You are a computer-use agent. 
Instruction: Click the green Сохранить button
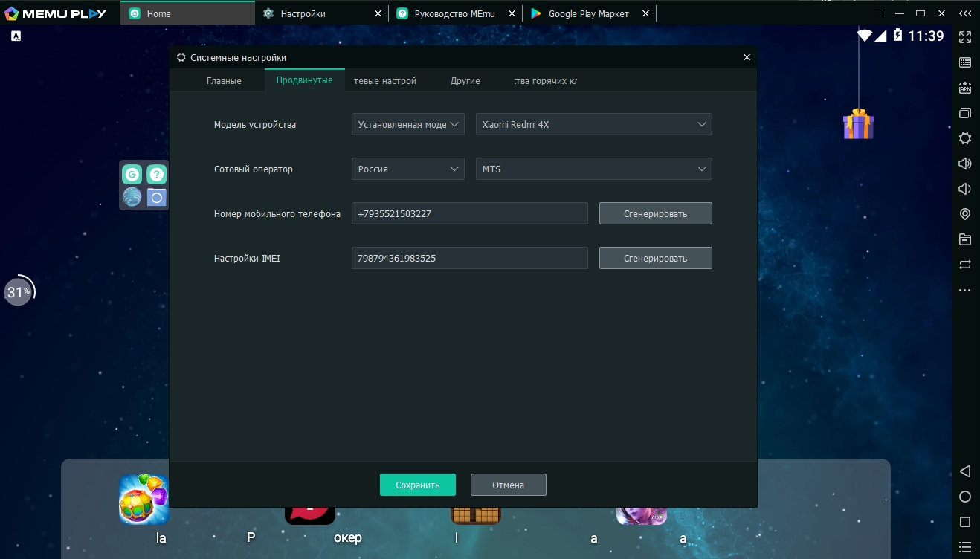417,485
